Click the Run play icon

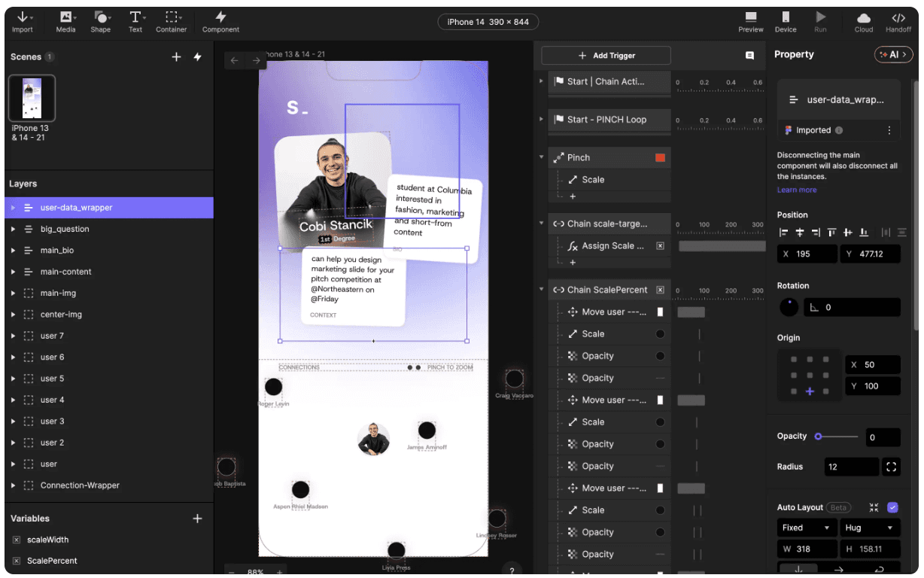pos(820,17)
